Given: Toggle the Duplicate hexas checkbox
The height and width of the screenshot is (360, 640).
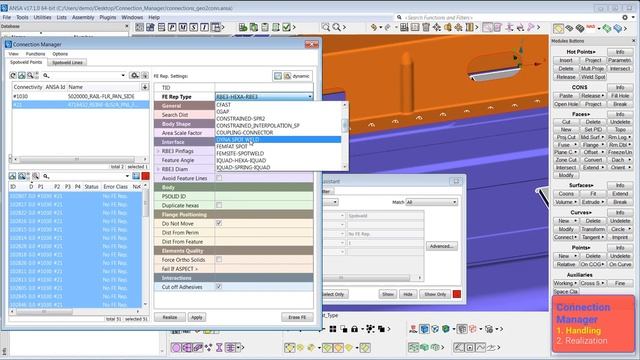Looking at the screenshot, I should point(219,205).
